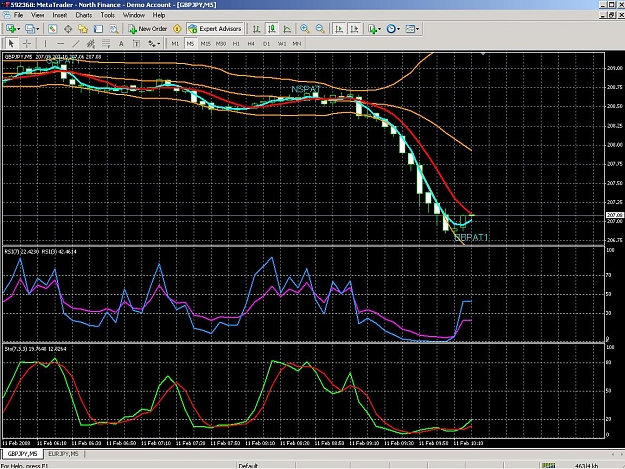
Task: Select the crosshair cursor tool
Action: pyautogui.click(x=27, y=43)
